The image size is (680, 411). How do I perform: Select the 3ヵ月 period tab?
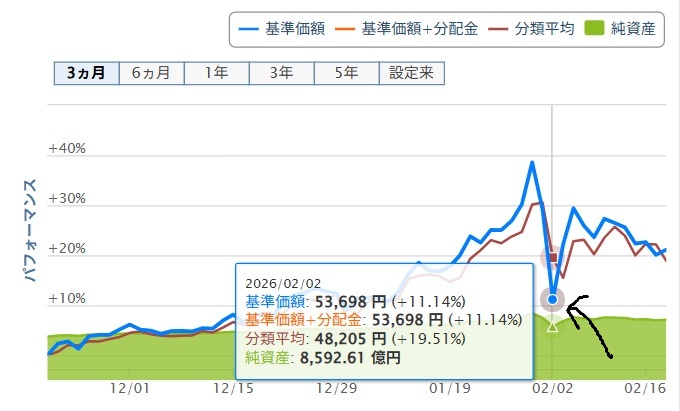click(86, 73)
